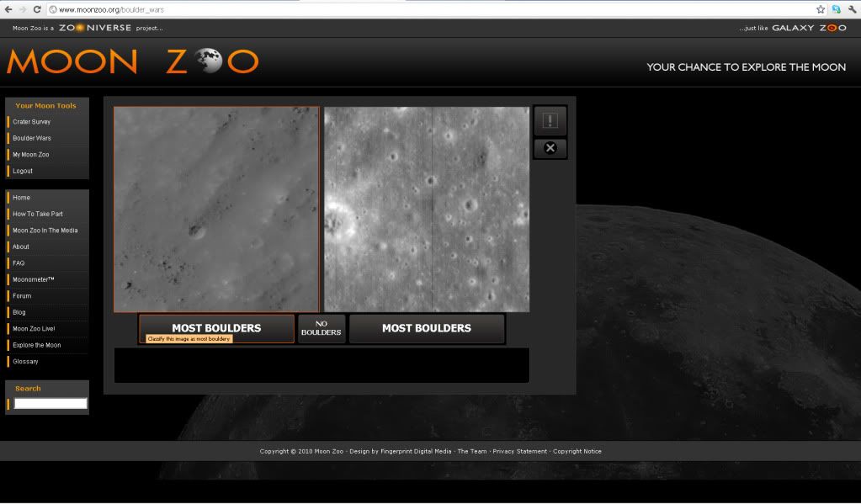Click the Moon Zoo logo

tap(133, 61)
